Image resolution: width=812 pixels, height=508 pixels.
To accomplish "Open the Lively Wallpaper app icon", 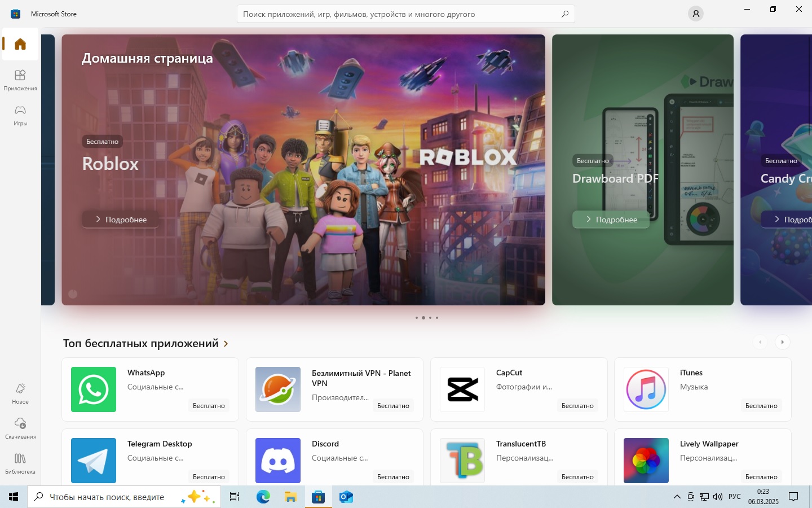I will (x=646, y=461).
